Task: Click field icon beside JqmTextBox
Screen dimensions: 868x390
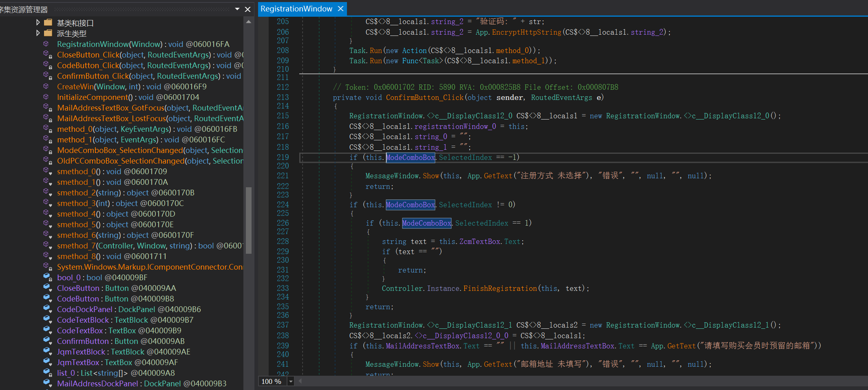Action: click(48, 362)
